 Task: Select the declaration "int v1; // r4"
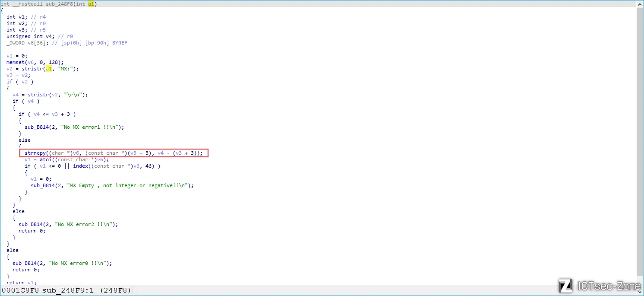(x=26, y=17)
